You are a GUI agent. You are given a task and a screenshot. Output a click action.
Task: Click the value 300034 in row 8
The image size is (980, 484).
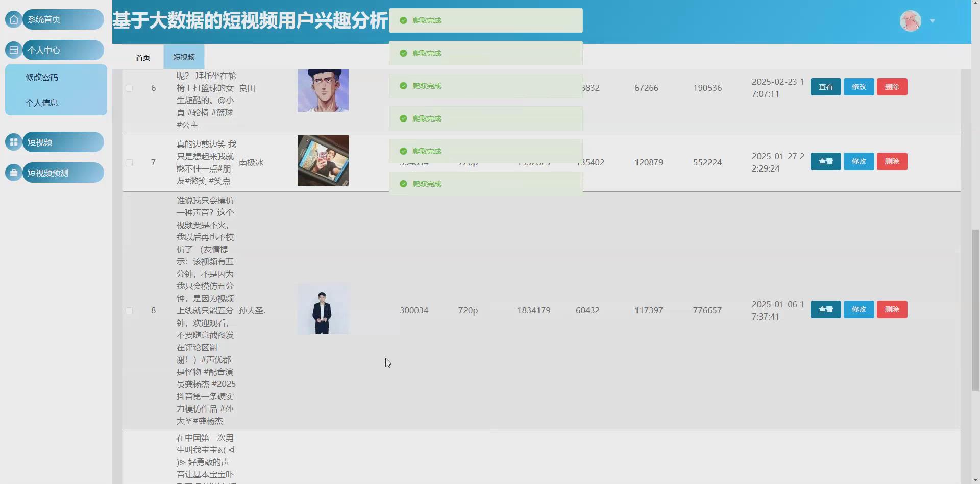pos(414,310)
